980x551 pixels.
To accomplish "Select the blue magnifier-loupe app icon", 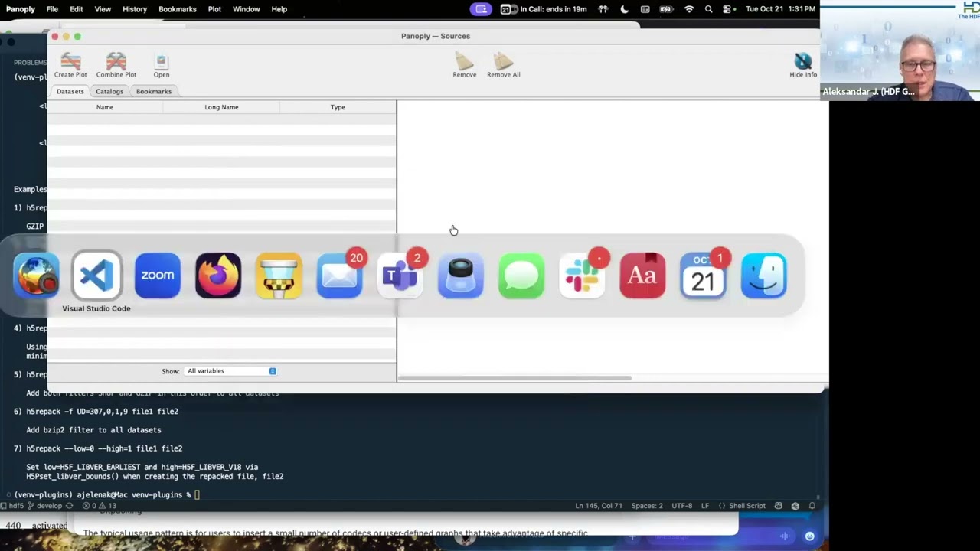I will pos(461,275).
